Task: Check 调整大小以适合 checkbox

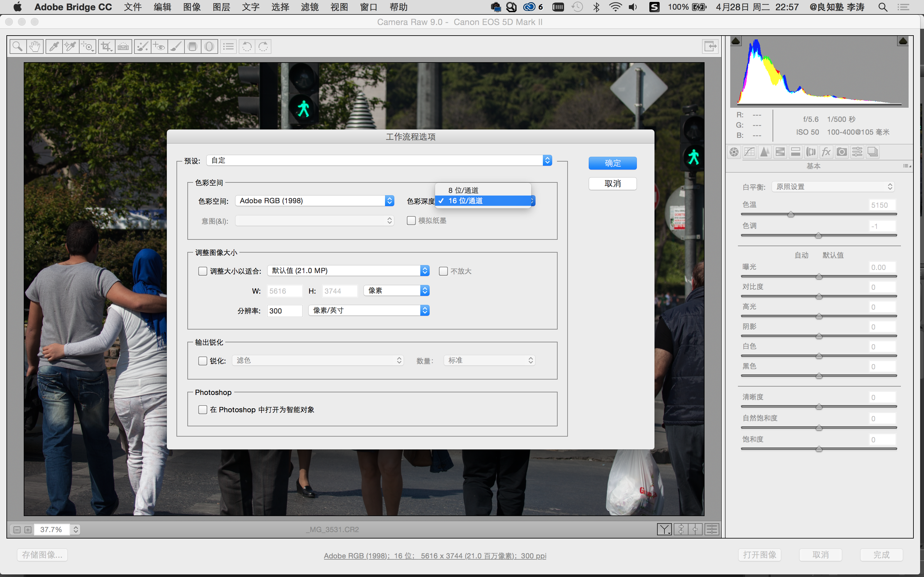Action: (x=203, y=271)
